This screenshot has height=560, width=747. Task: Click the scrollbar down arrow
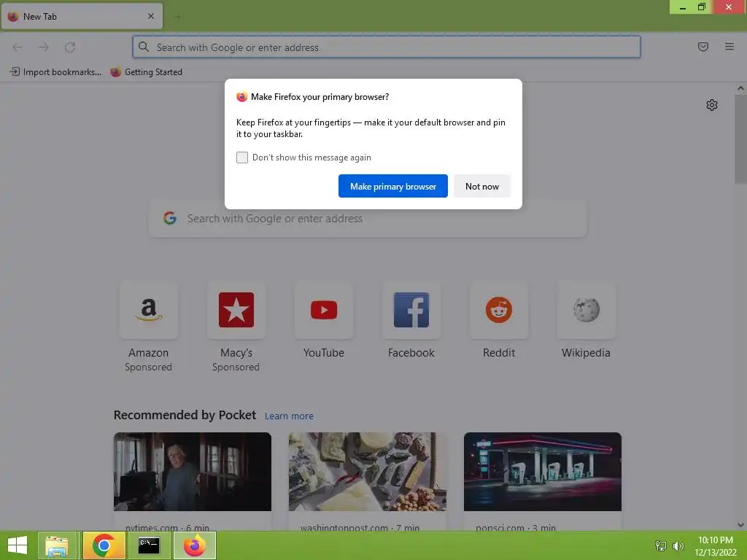(x=740, y=525)
